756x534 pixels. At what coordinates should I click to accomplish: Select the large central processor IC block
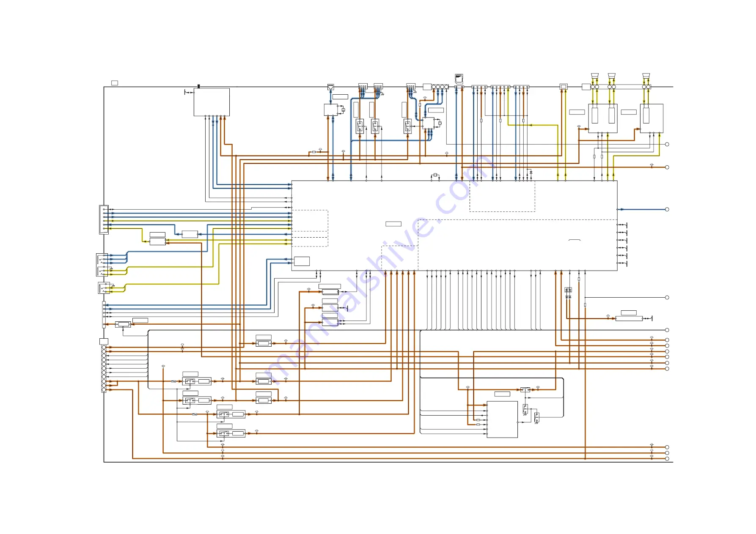click(x=454, y=226)
